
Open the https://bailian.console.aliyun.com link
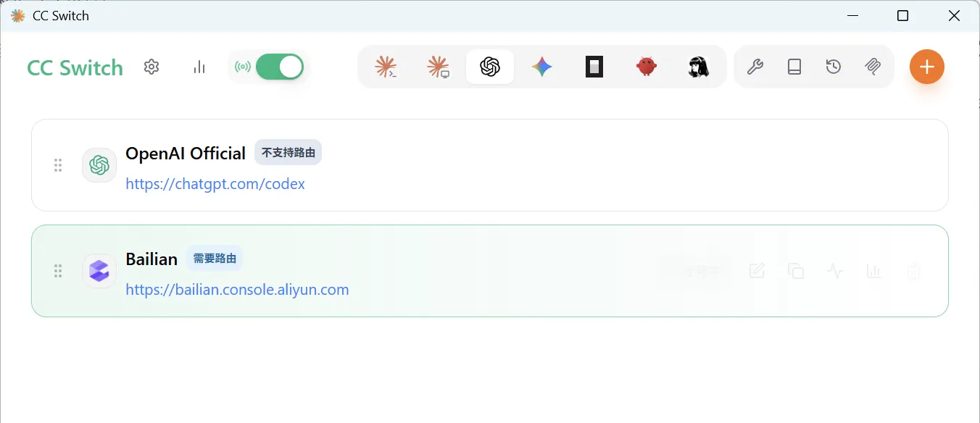point(237,290)
